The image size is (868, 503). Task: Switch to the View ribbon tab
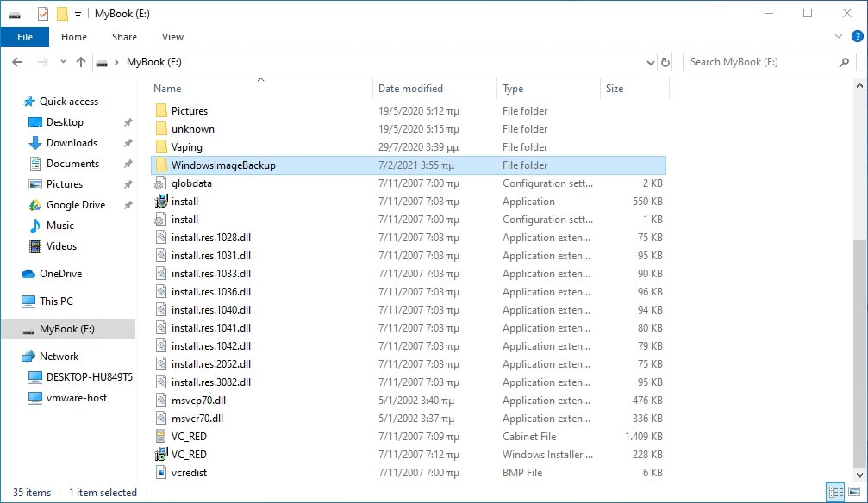(x=172, y=37)
